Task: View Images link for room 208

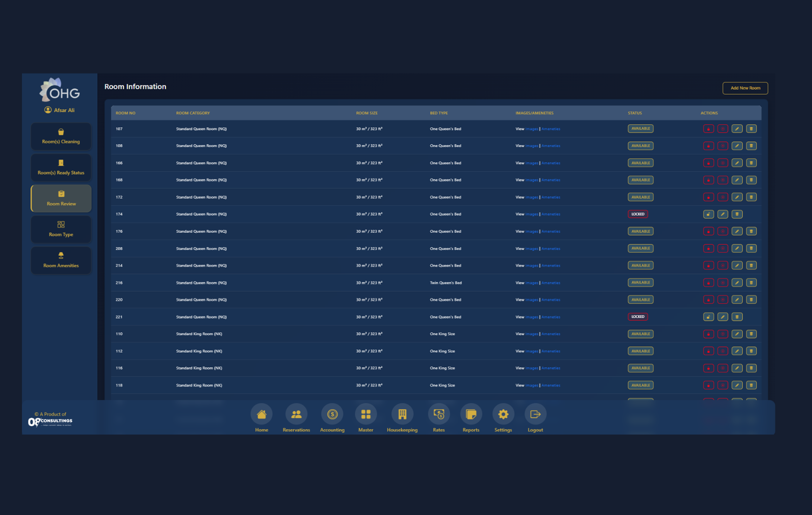Action: 531,249
